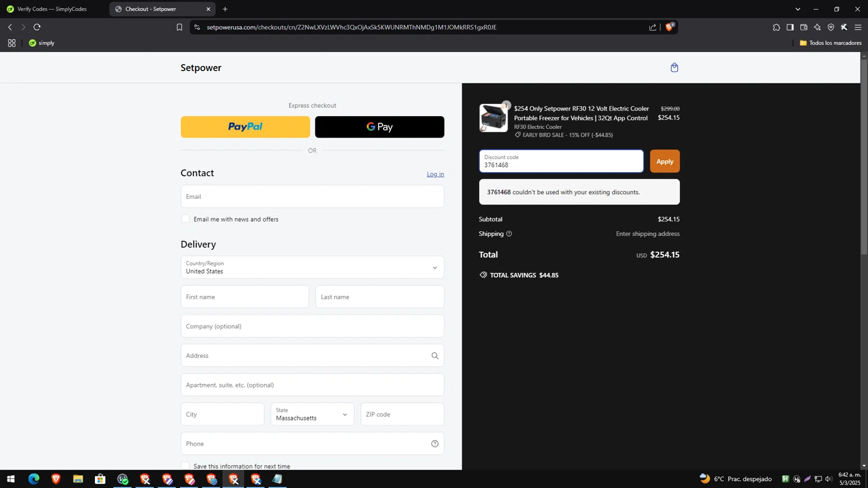Toggle the browser sidebar panel icon
This screenshot has height=488, width=868.
790,27
